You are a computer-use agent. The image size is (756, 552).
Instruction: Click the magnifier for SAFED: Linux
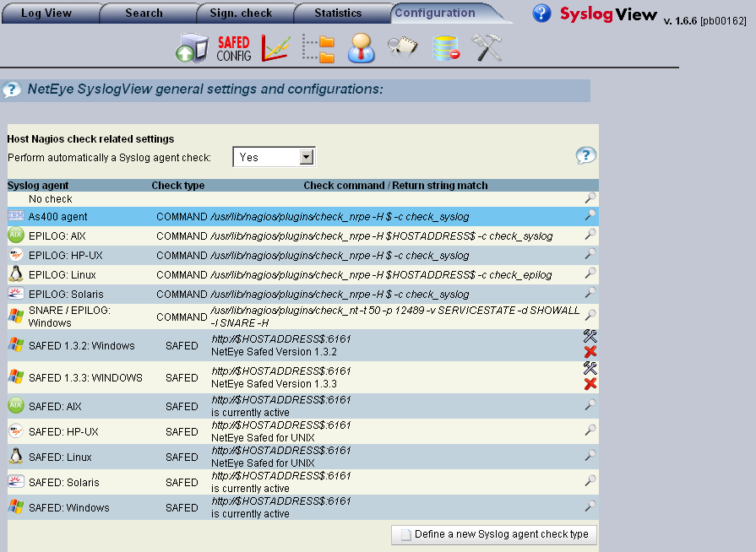tap(590, 455)
